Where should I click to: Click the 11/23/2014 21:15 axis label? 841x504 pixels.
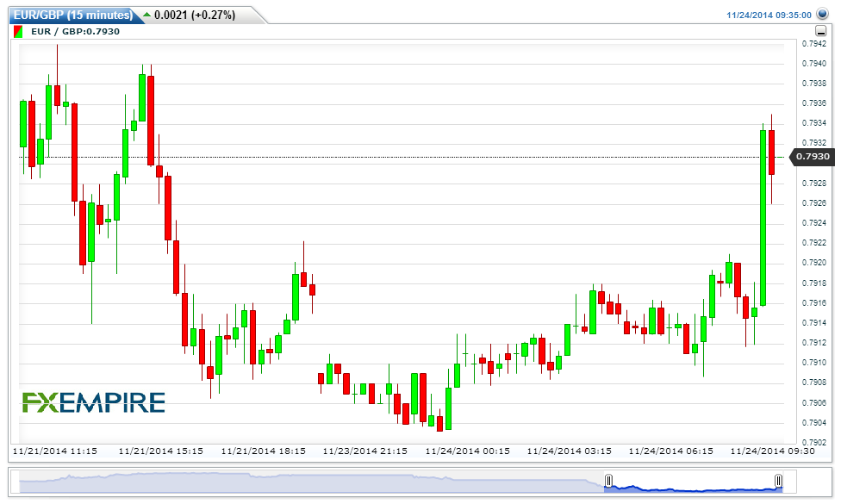[x=365, y=451]
